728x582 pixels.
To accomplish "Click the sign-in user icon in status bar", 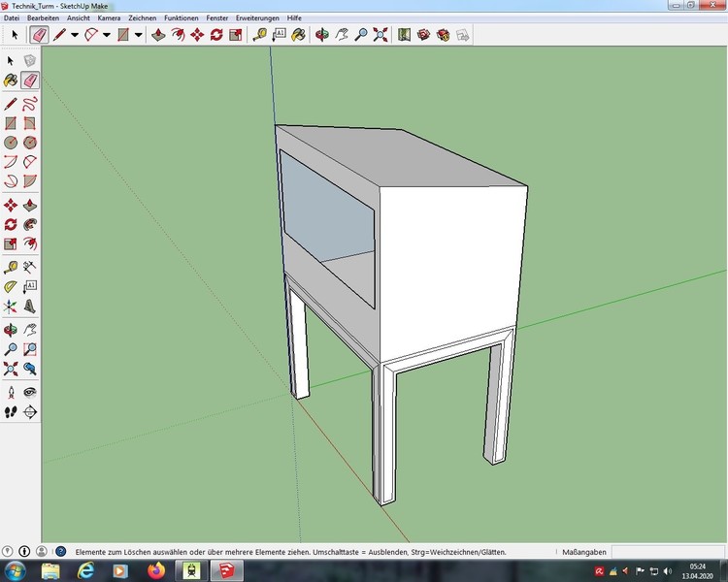I will tap(42, 551).
